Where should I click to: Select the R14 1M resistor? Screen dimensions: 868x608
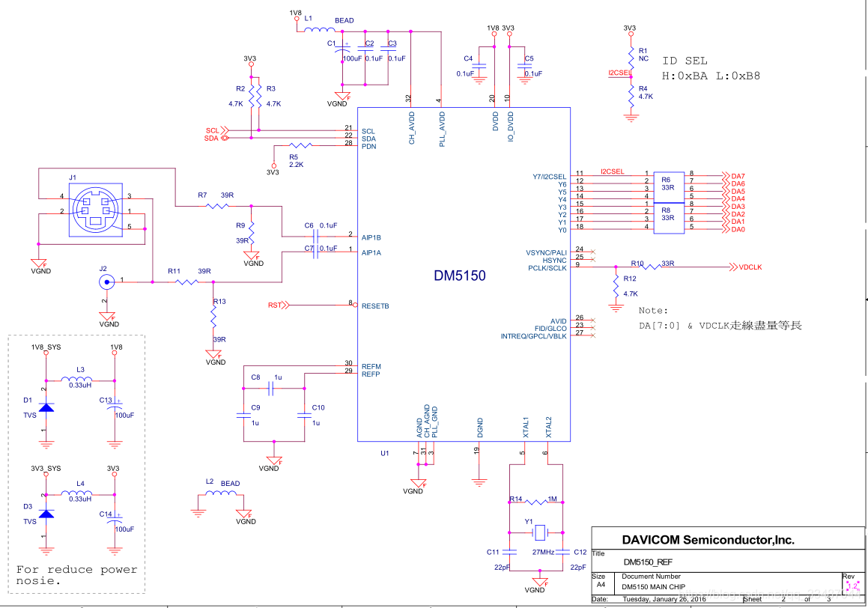coord(536,502)
